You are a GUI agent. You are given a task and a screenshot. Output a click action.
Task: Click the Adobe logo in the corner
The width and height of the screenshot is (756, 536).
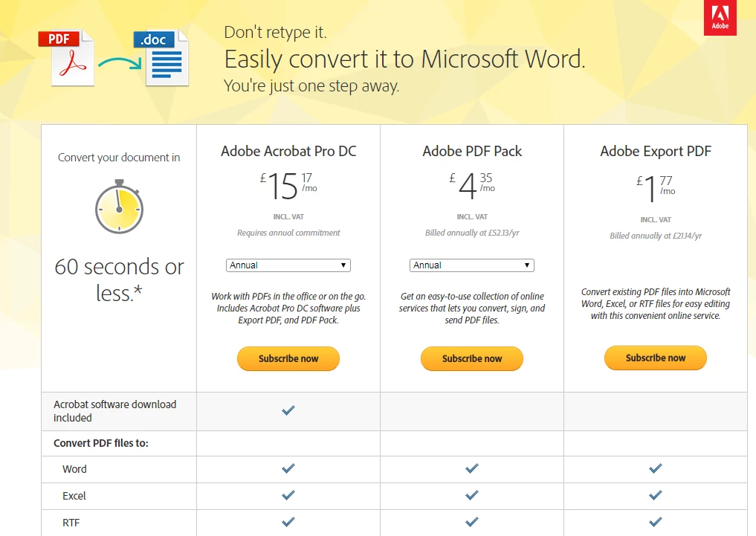coord(720,17)
